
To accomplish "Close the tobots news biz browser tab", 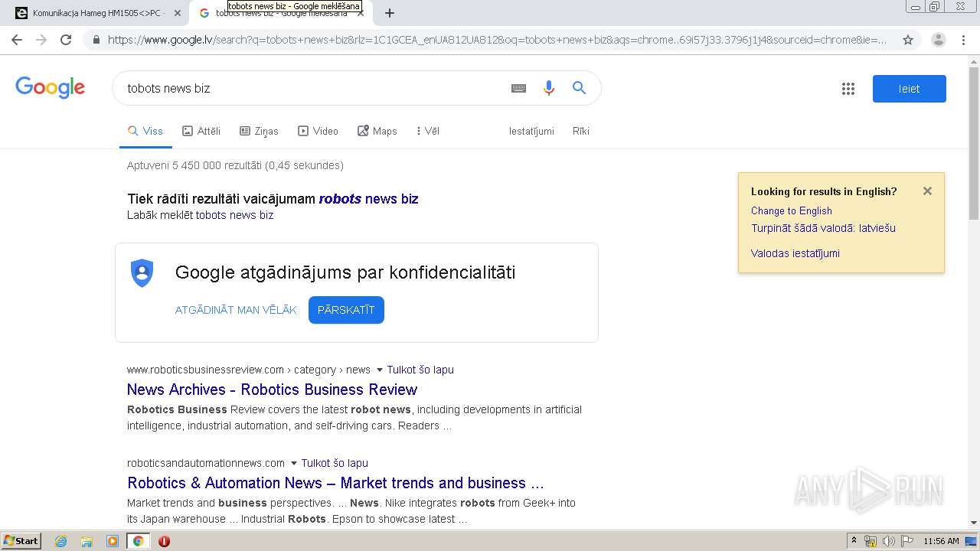I will pos(360,13).
